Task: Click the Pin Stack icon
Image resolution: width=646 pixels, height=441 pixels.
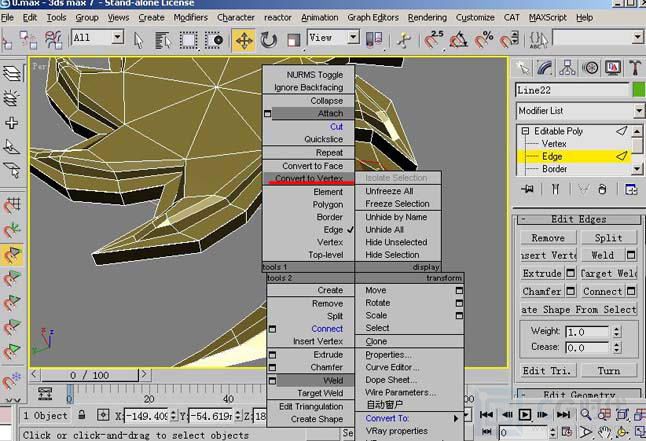Action: click(x=527, y=189)
